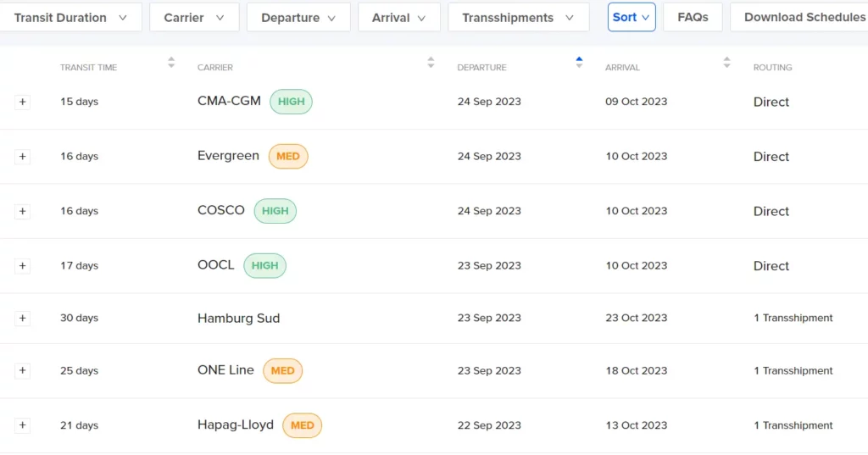The height and width of the screenshot is (455, 868).
Task: Click the 15 days transit time
Action: tap(79, 102)
